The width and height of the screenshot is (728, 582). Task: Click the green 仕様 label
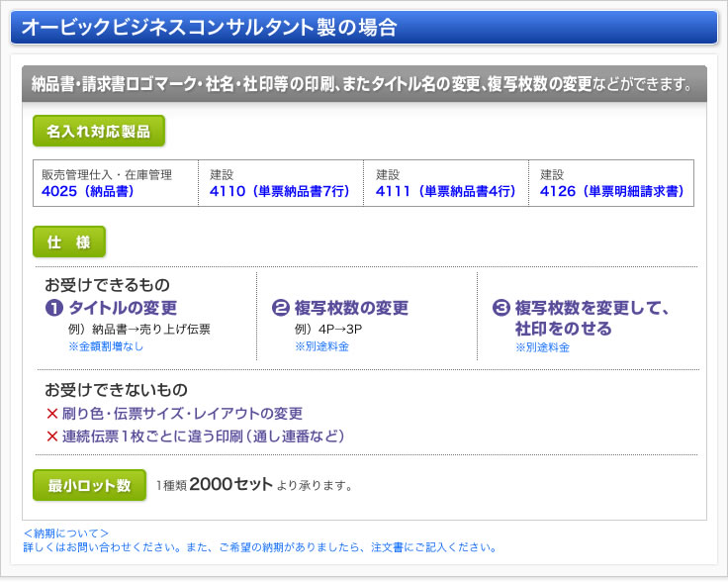68,242
